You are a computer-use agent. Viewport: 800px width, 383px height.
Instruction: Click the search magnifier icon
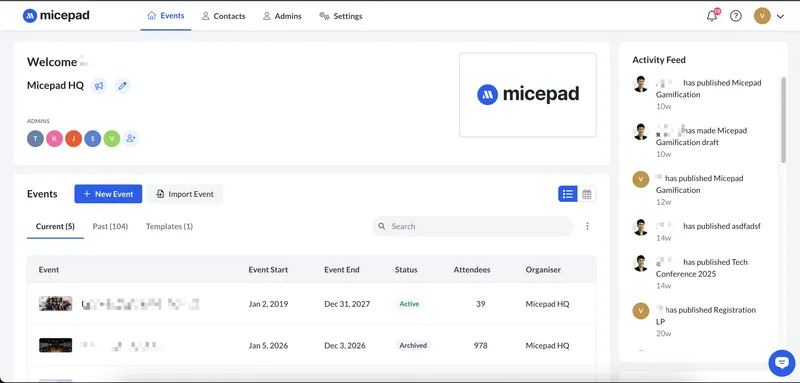coord(382,226)
